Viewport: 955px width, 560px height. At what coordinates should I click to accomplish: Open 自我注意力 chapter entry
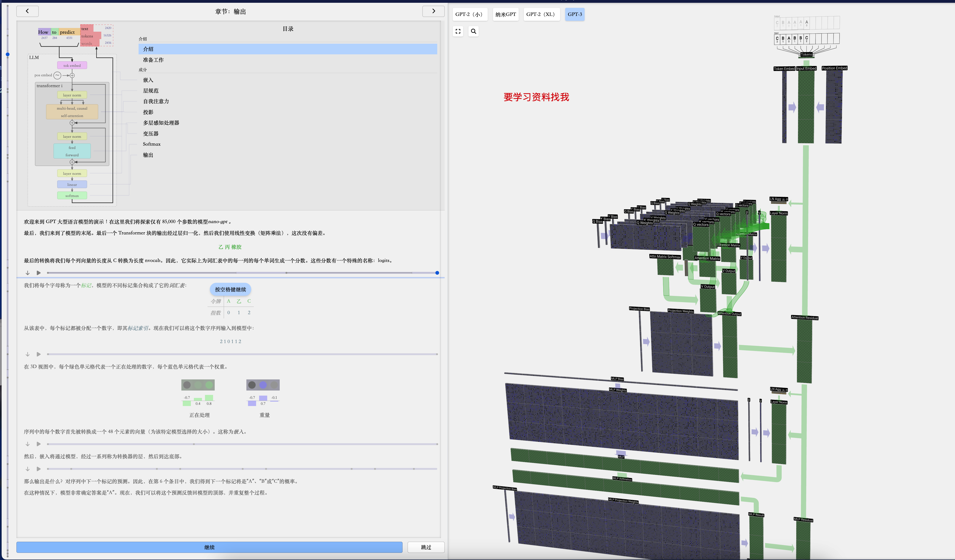click(288, 101)
